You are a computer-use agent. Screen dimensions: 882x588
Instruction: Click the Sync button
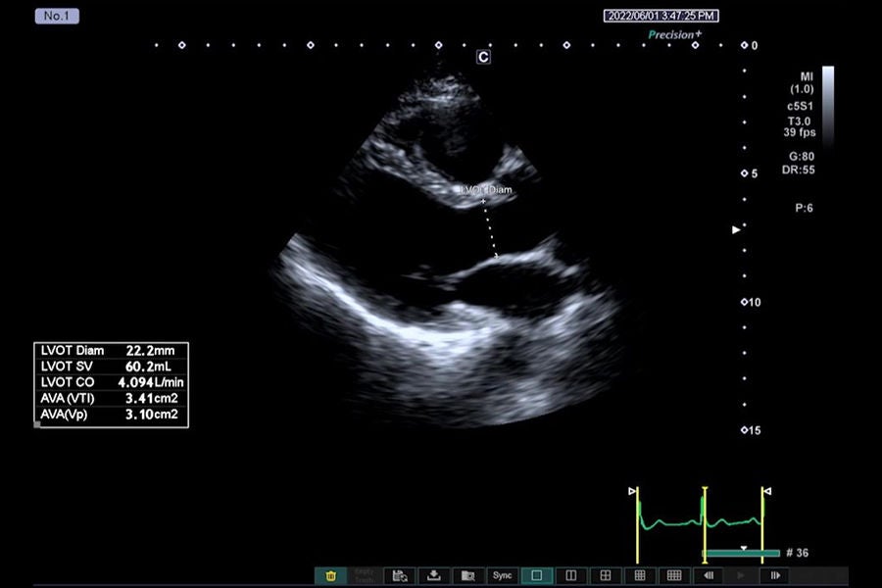(x=503, y=575)
